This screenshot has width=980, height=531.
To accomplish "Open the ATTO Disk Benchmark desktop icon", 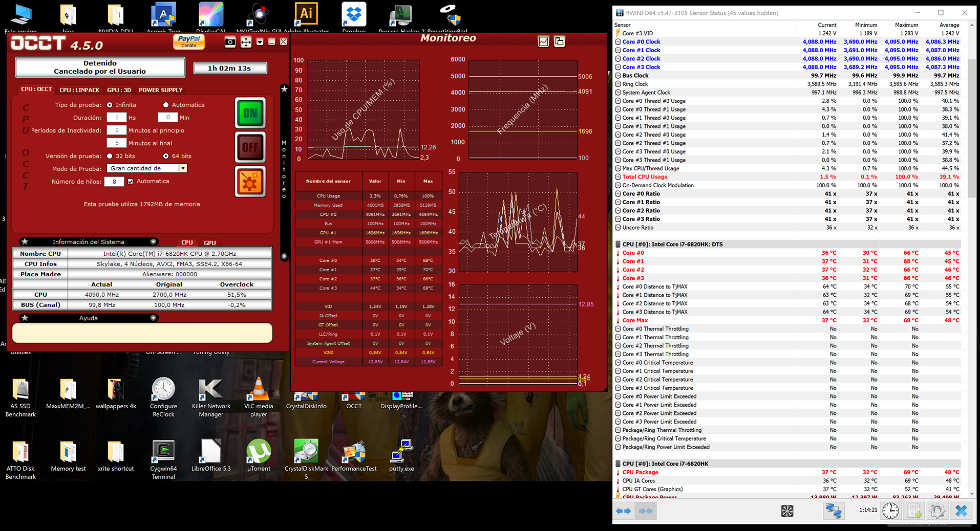I will (20, 459).
